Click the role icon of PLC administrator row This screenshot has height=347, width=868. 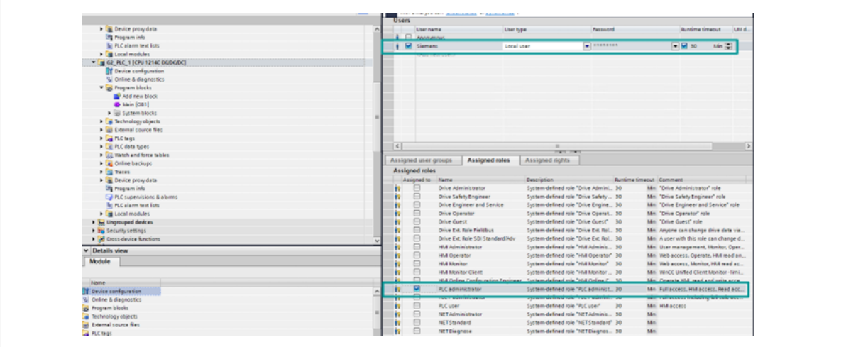[x=397, y=290]
